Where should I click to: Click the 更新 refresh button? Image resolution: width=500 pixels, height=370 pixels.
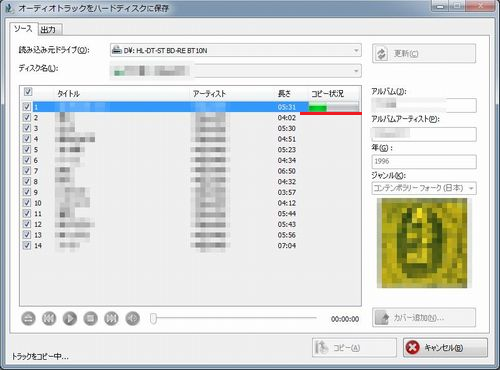tap(424, 53)
